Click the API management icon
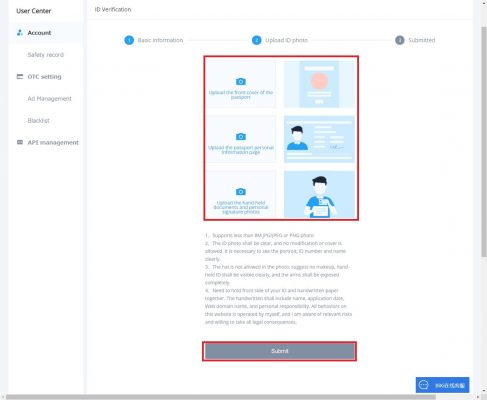This screenshot has height=400, width=487. [x=20, y=142]
